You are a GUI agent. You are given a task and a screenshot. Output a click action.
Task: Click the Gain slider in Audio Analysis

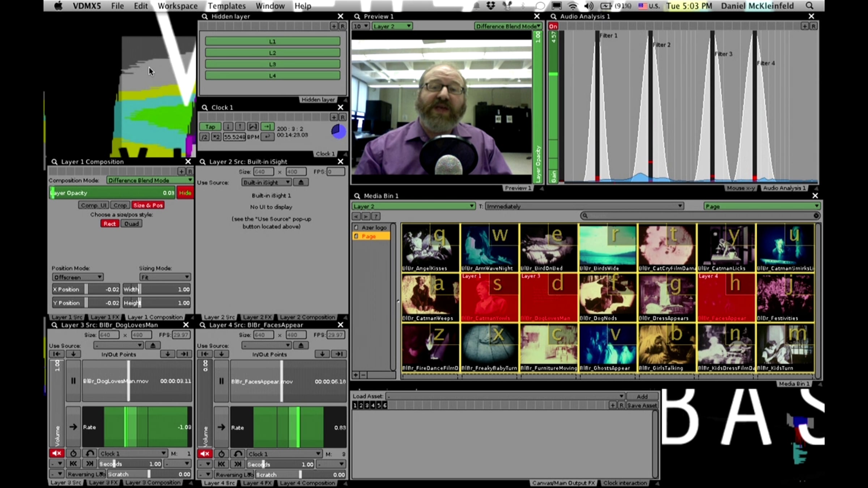pos(553,107)
